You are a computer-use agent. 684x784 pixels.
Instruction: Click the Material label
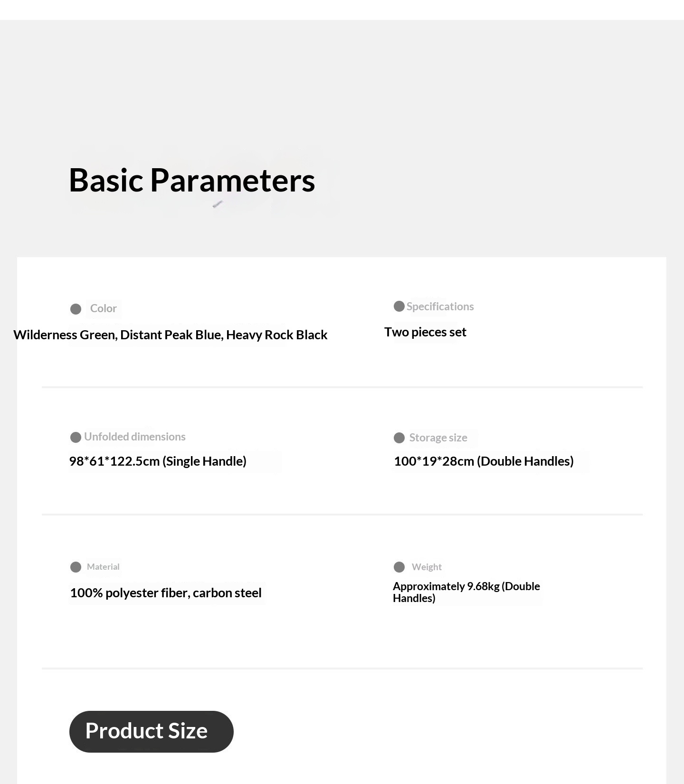103,567
